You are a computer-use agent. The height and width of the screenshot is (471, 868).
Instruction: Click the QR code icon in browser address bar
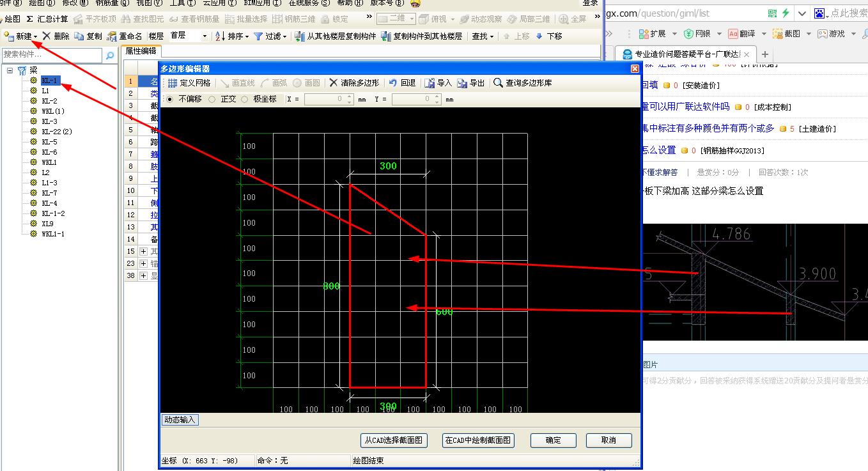coord(772,13)
